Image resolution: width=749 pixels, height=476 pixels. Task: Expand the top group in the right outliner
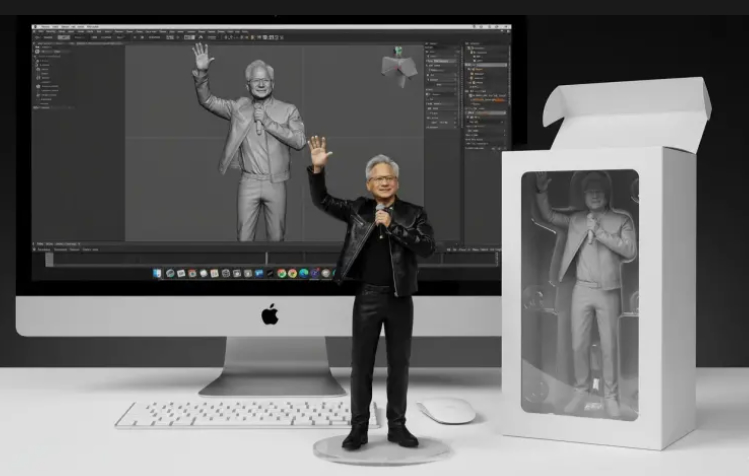coord(470,48)
